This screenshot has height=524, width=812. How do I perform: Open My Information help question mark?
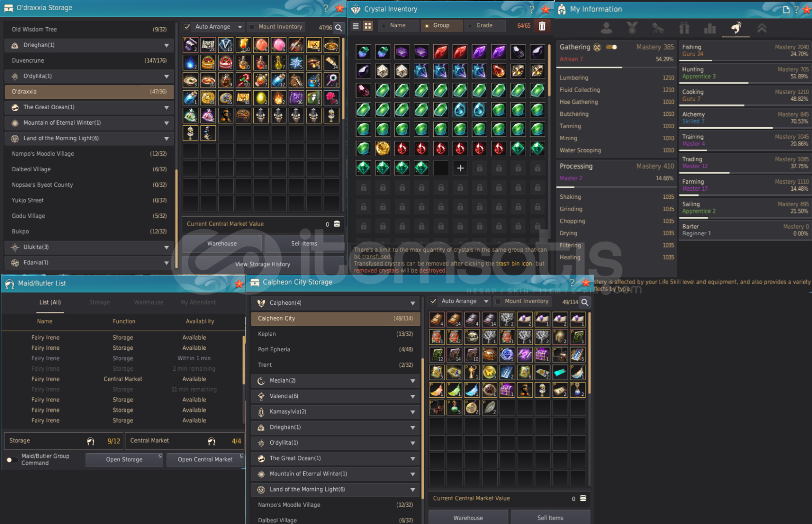pyautogui.click(x=796, y=9)
